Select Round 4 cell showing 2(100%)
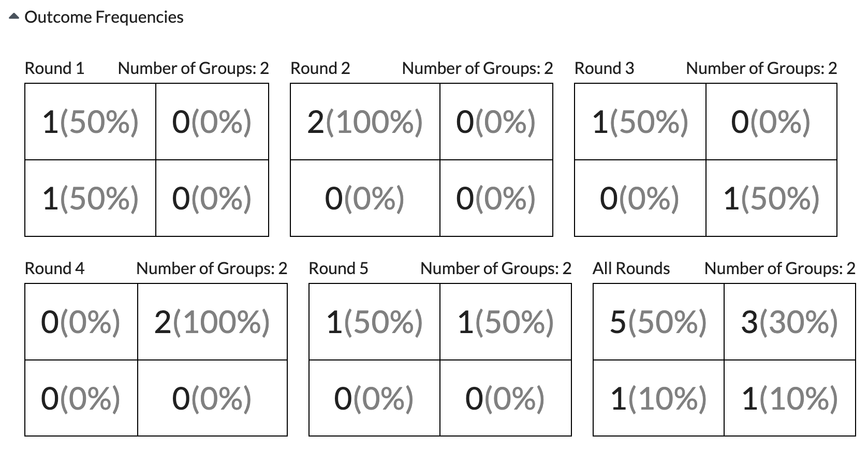 212,322
